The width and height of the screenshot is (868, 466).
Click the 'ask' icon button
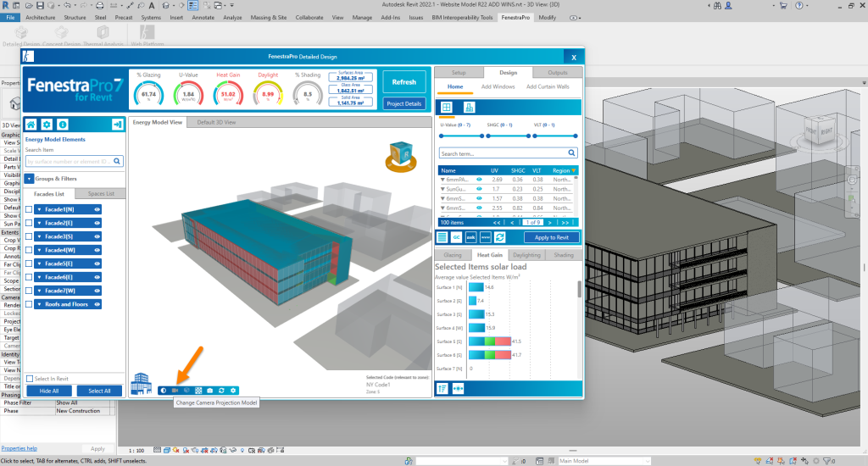click(x=470, y=237)
